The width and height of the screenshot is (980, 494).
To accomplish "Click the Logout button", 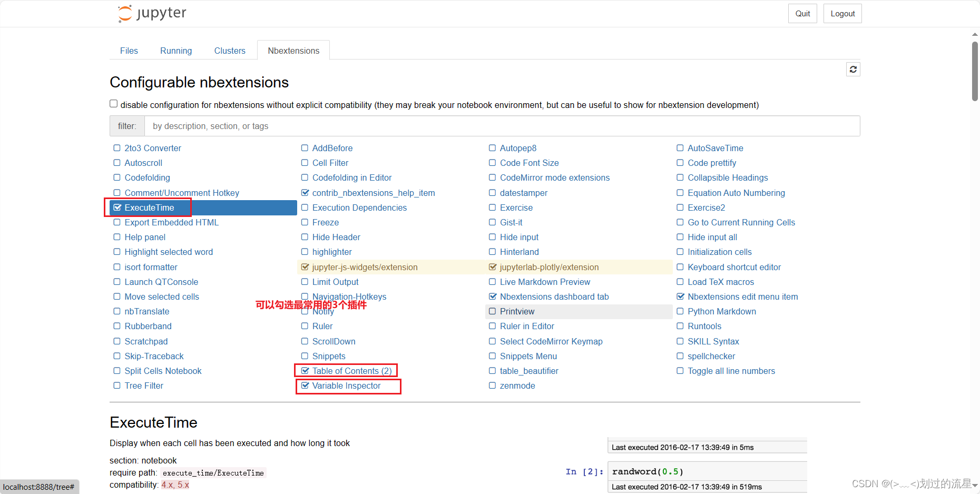I will (842, 13).
